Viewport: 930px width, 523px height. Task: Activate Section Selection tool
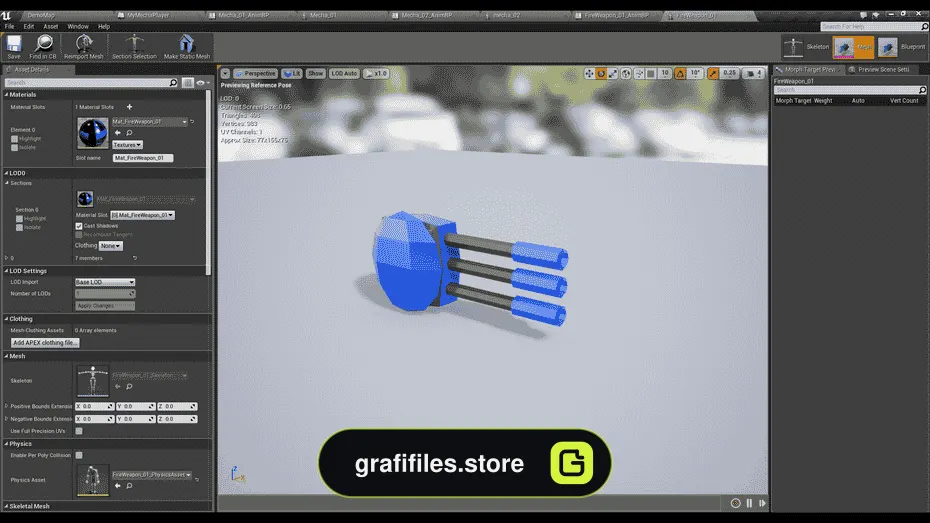(135, 47)
